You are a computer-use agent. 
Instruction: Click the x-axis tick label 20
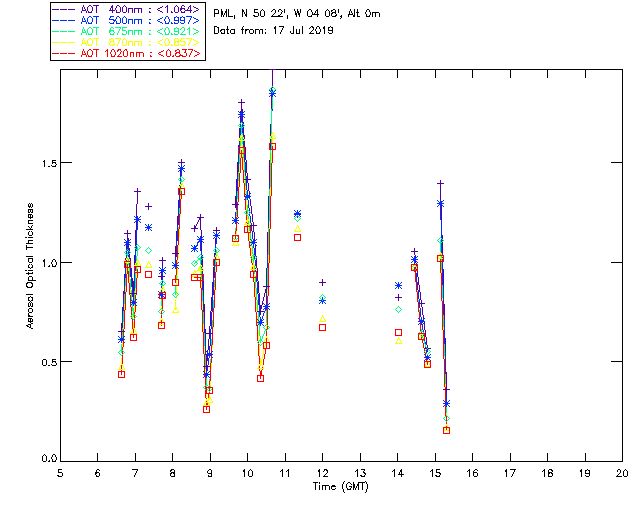[x=622, y=473]
